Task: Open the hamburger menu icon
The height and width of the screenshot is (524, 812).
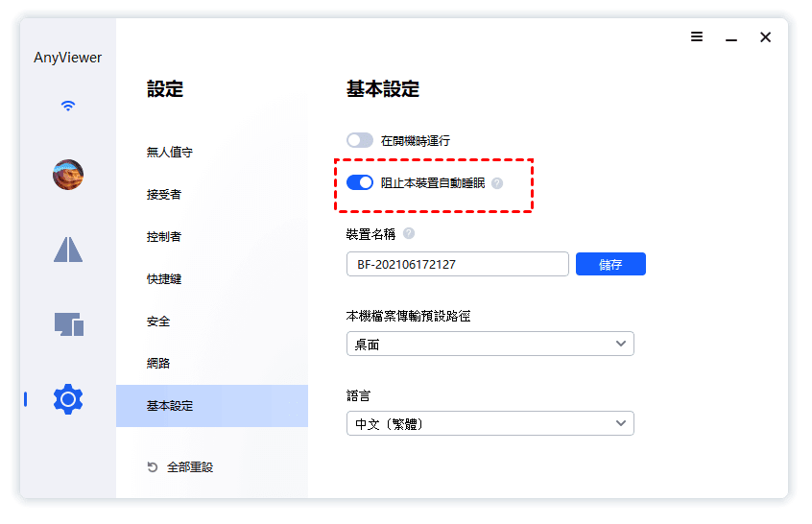Action: (x=697, y=37)
